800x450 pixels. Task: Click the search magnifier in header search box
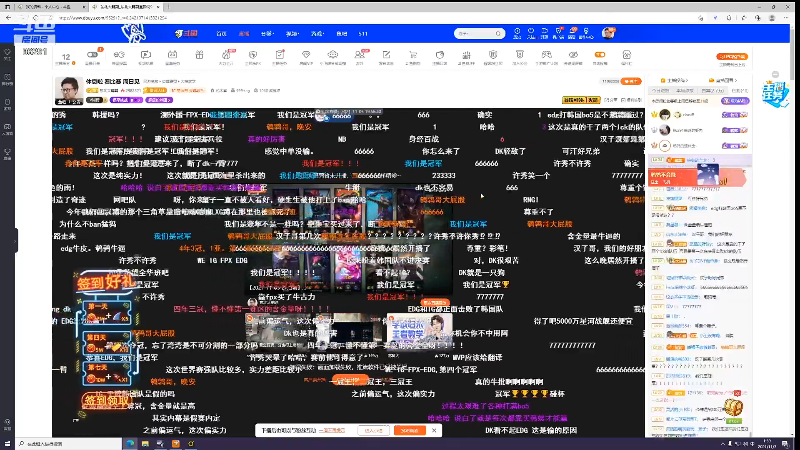[498, 34]
